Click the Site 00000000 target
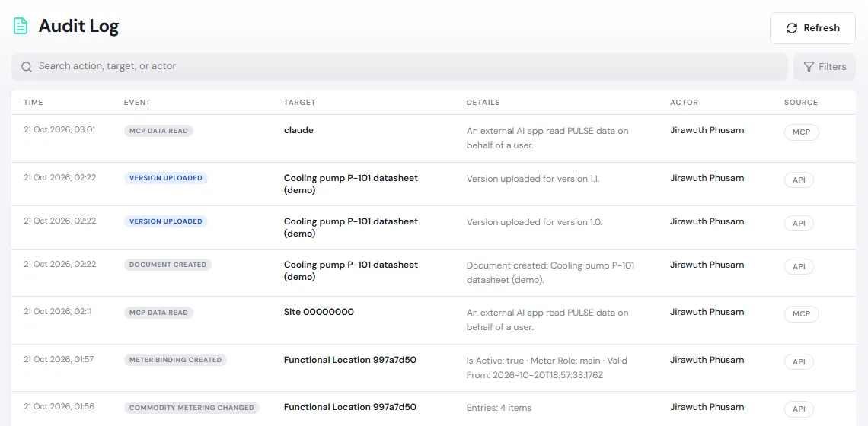 point(319,312)
